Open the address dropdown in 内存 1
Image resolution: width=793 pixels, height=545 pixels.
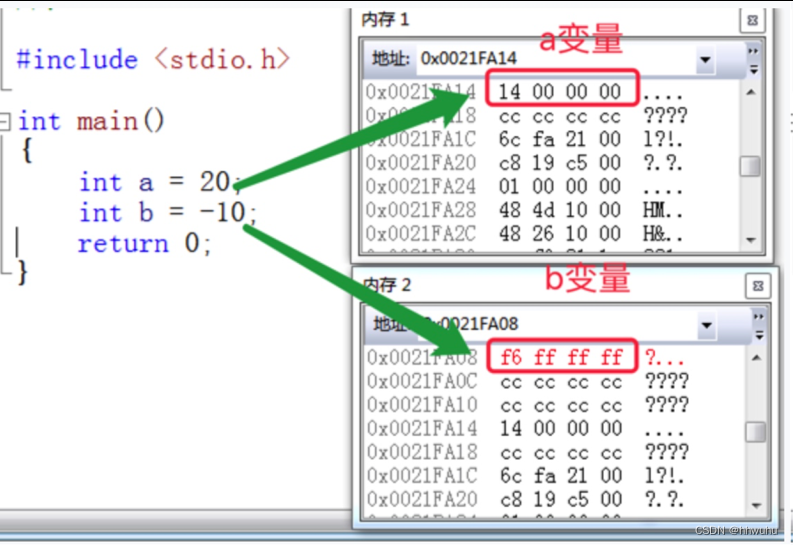[705, 60]
